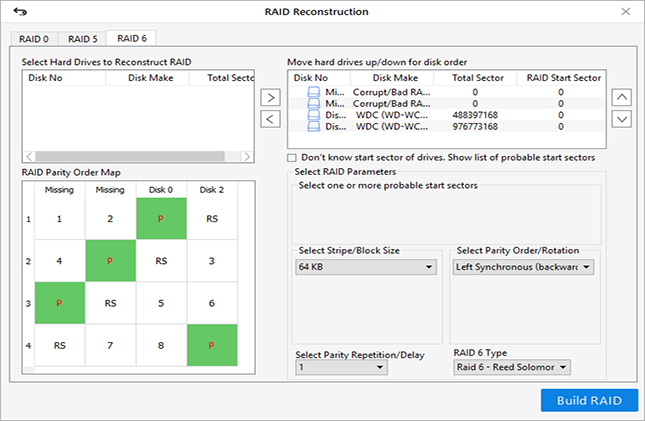
Task: Move selected drive down in disk order
Action: point(621,119)
